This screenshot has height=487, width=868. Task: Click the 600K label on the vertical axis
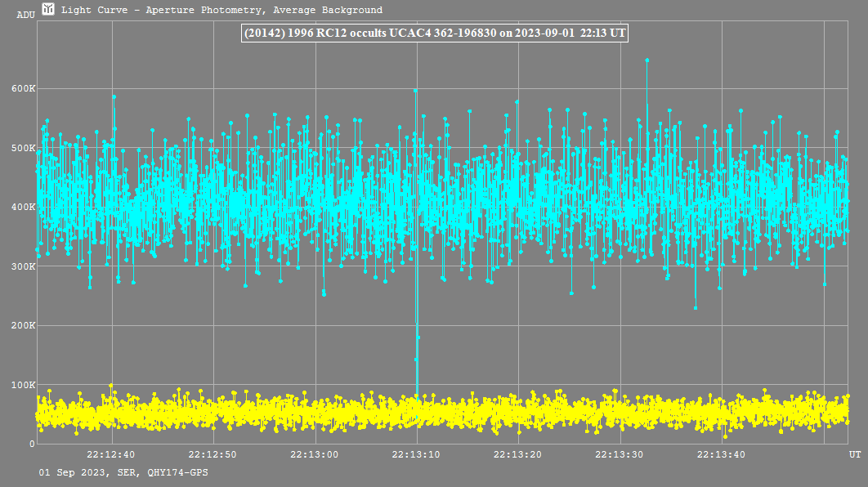point(22,89)
